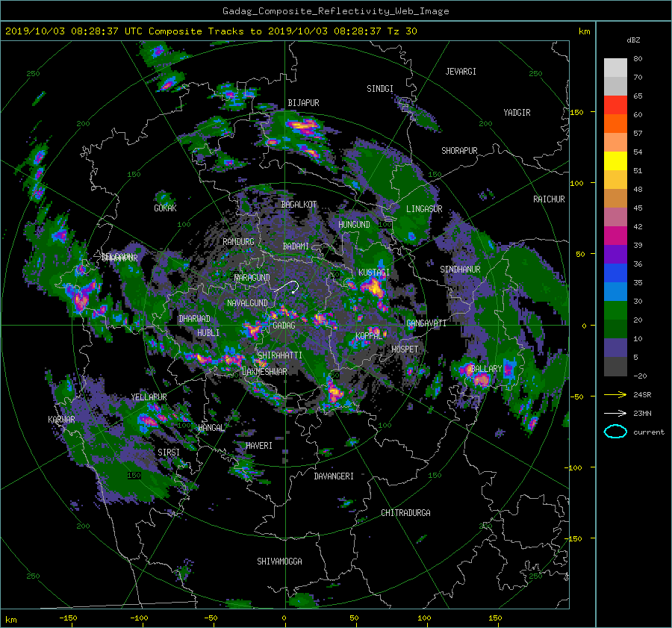Click the RAICHUR city label
672x628 pixels.
tap(549, 199)
